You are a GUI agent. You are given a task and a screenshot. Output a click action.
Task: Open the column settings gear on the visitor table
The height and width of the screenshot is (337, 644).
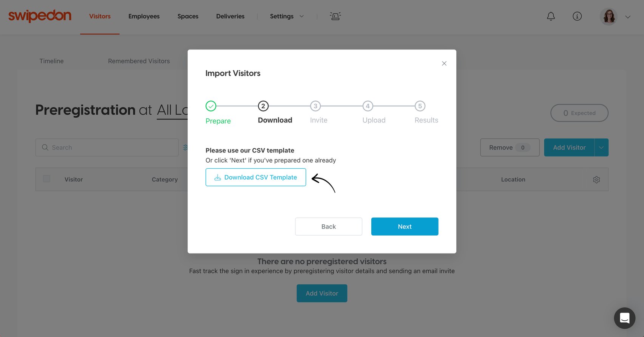click(x=596, y=180)
